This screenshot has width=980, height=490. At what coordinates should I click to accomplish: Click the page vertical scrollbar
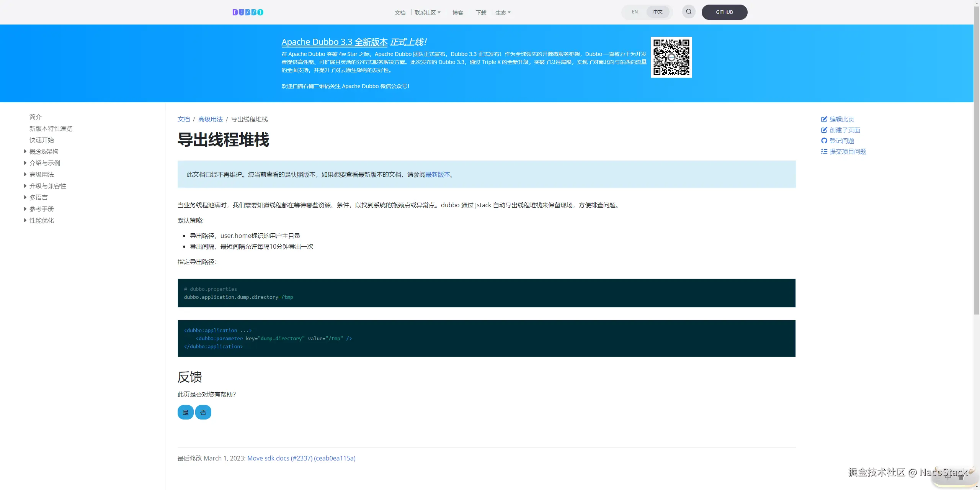tap(977, 161)
